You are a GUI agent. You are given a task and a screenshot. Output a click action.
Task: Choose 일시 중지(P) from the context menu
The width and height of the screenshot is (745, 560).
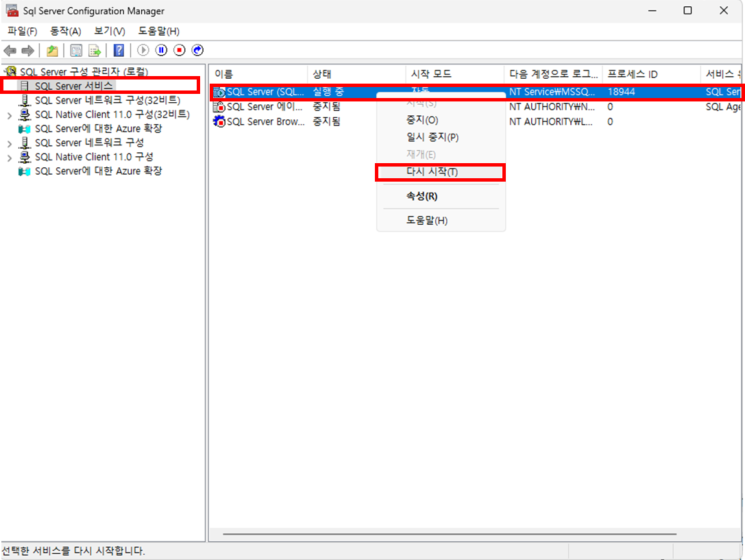point(441,137)
